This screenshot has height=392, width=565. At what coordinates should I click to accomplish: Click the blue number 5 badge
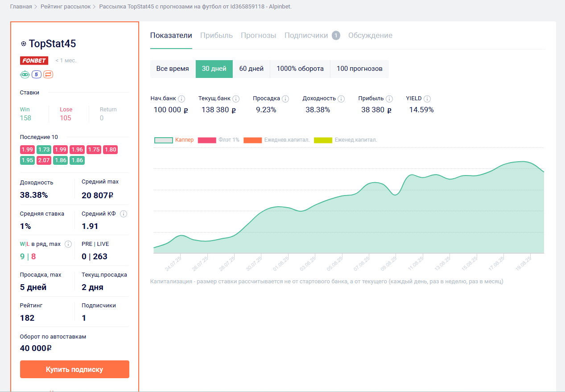(37, 74)
